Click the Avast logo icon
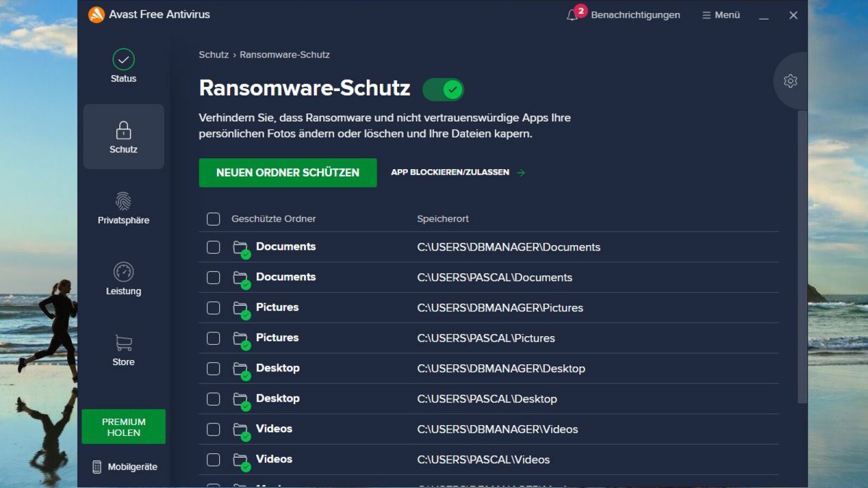868x488 pixels. click(x=96, y=15)
